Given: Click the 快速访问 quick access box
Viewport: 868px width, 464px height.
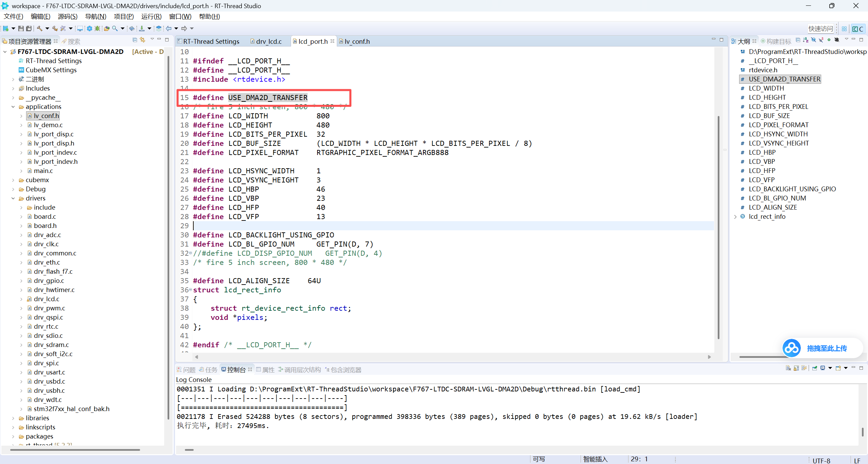Looking at the screenshot, I should coord(821,29).
